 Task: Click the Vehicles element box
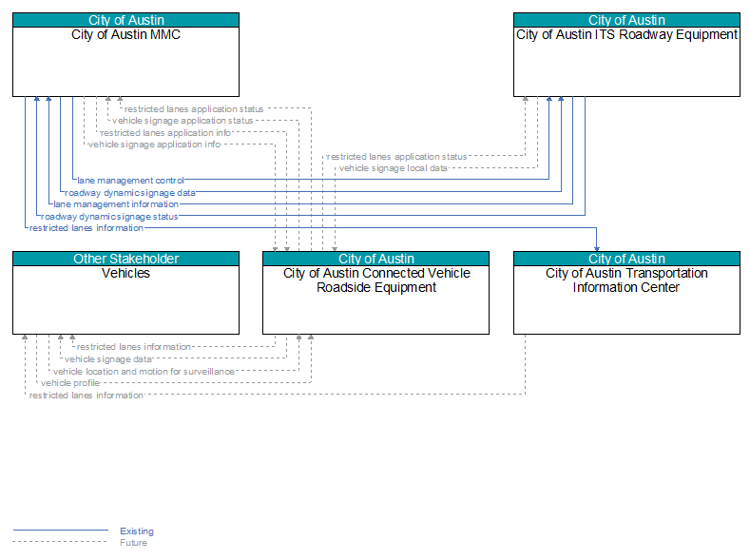click(x=125, y=293)
